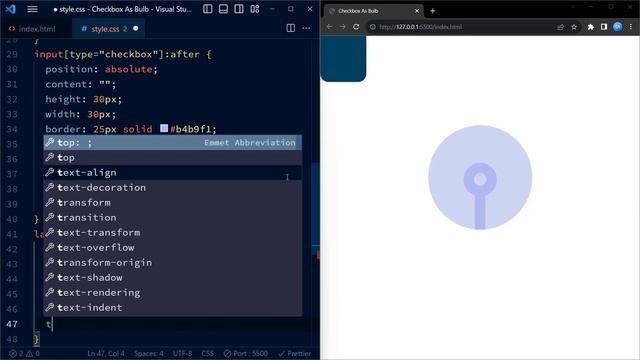Open the browser three-dot menu
This screenshot has height=360, width=640.
coord(631,27)
